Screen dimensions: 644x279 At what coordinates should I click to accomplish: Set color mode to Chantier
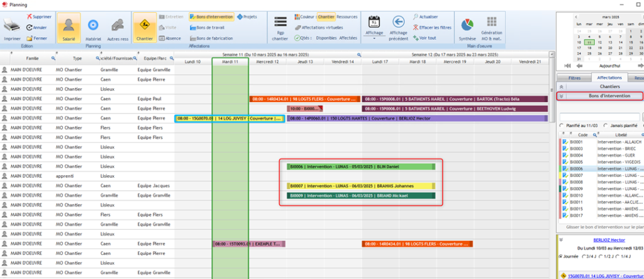(326, 17)
